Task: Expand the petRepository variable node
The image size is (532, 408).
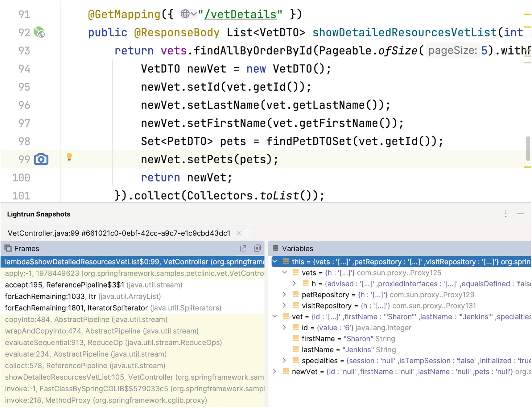Action: coord(284,295)
